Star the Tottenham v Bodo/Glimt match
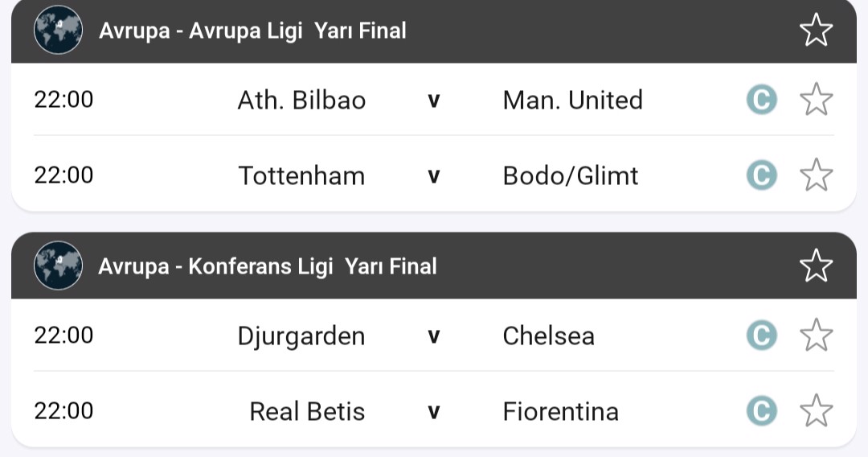Image resolution: width=868 pixels, height=457 pixels. pyautogui.click(x=816, y=175)
